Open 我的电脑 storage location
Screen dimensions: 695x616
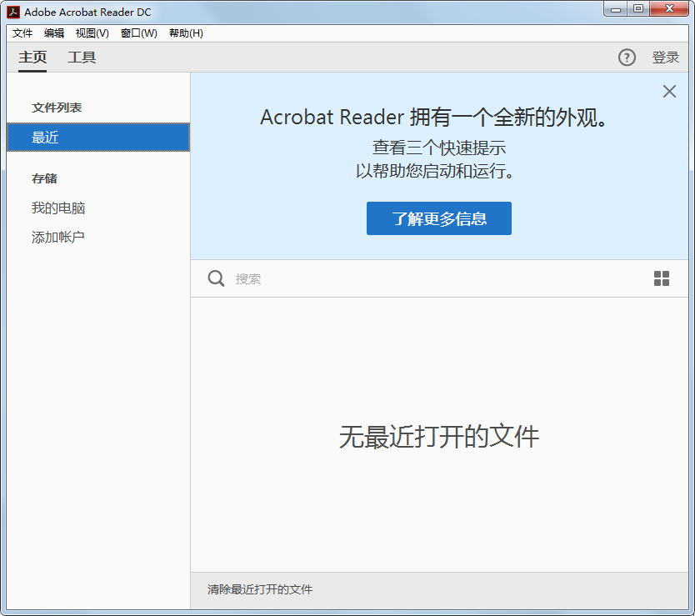pyautogui.click(x=58, y=208)
